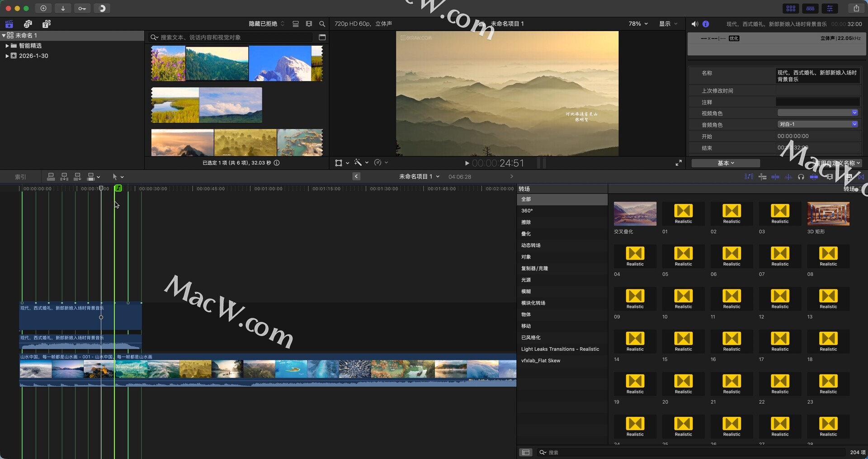Open the Titles and Generators sidebar
This screenshot has height=459, width=868.
coord(46,24)
